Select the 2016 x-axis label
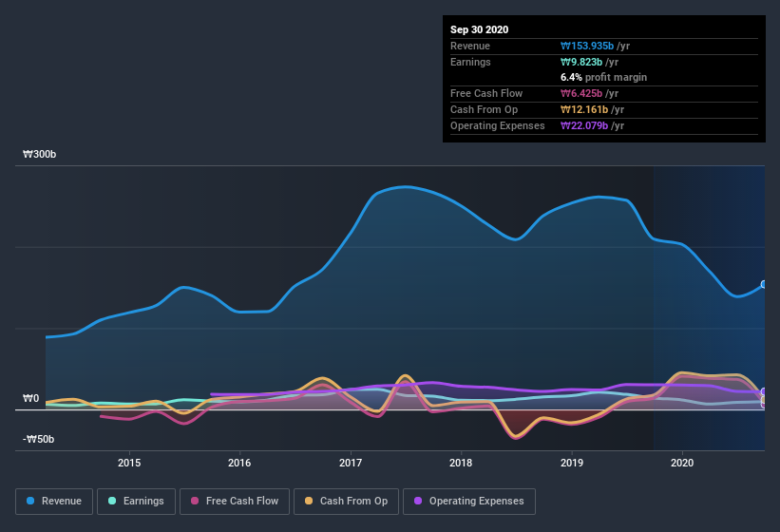The height and width of the screenshot is (532, 780). [239, 463]
